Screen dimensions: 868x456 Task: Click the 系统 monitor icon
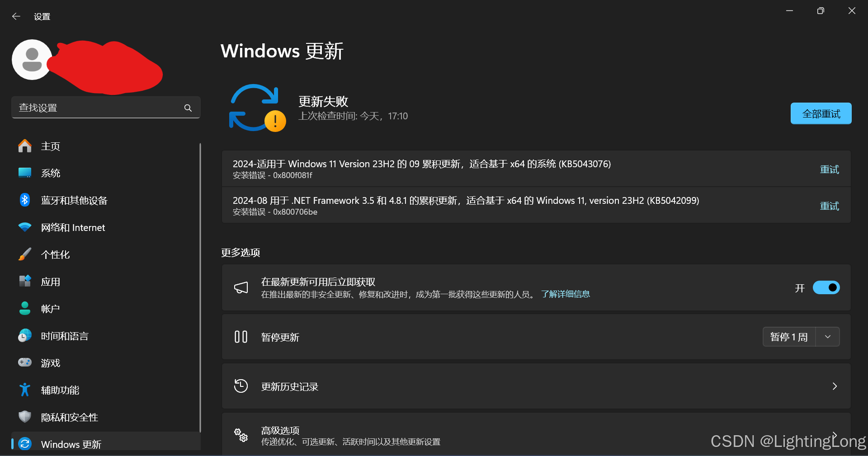pos(25,173)
